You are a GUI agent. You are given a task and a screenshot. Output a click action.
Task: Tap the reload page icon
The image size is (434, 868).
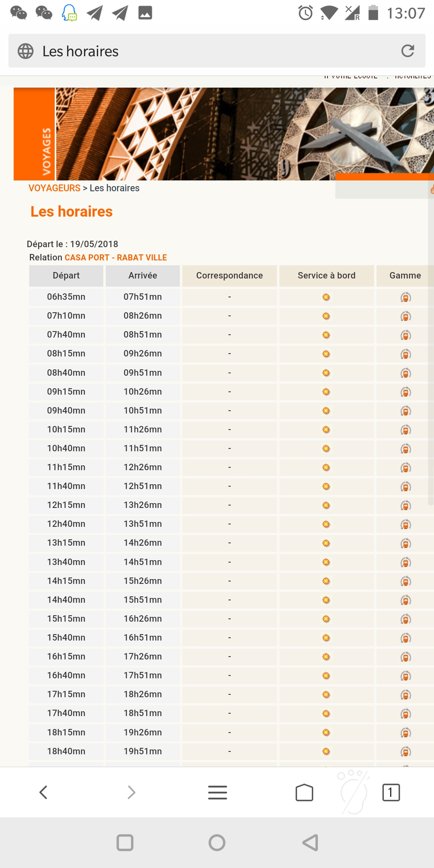407,51
